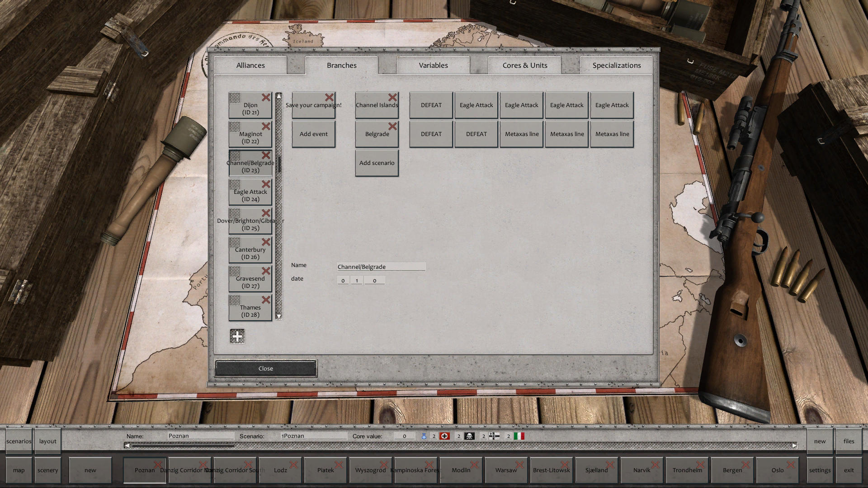Delete the Belgrade scenario via its red X
868x488 pixels.
[x=393, y=127]
